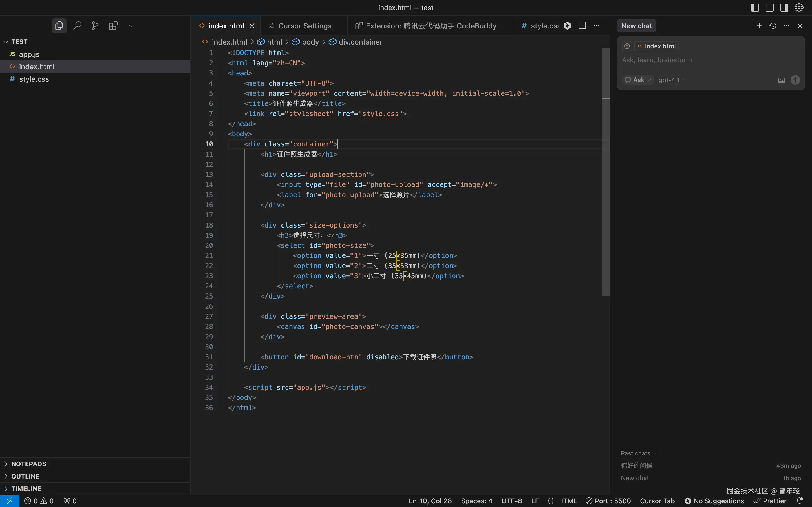Open the settings gear in the title bar
Screen dimensions: 812x507
point(799,7)
